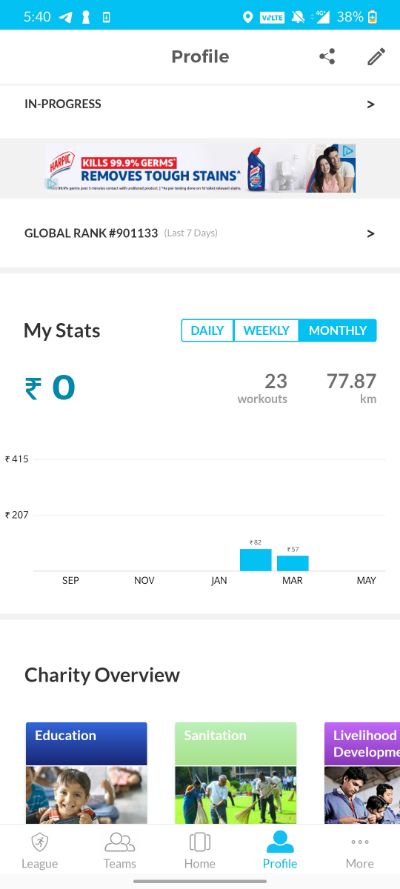Tap the location icon in status bar
This screenshot has height=889, width=400.
(x=248, y=17)
